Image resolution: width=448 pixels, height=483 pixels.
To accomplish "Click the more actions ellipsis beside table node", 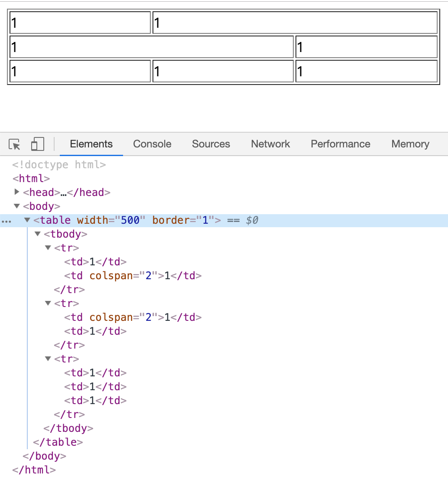I will point(6,221).
